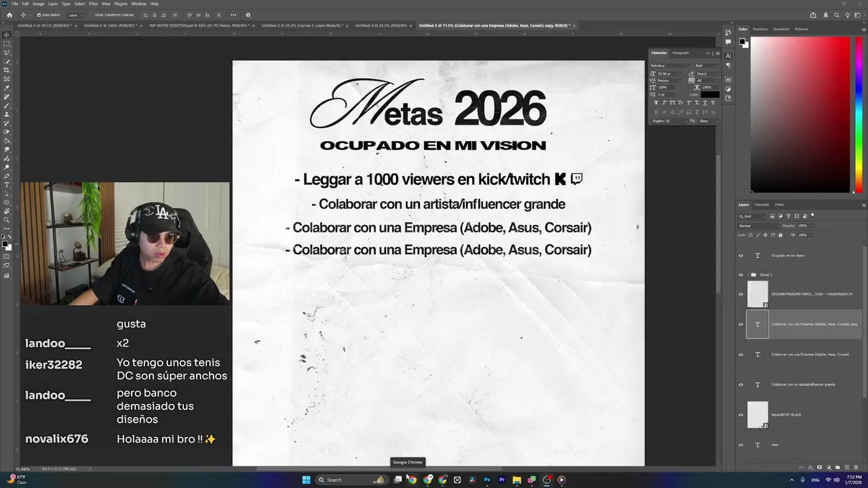Toggle the Auto-Select checkbox
This screenshot has width=868, height=488.
(39, 15)
